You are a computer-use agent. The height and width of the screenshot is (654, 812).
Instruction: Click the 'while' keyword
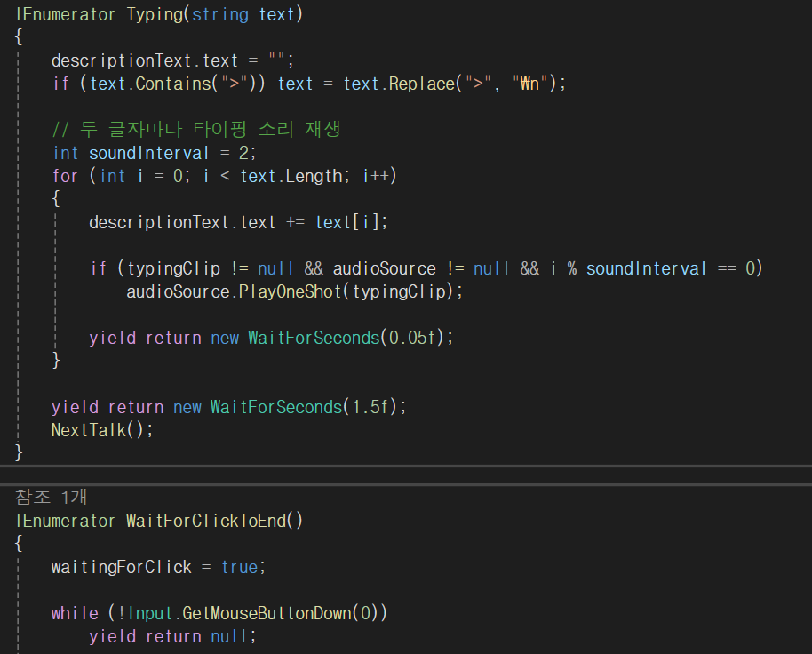click(x=75, y=613)
